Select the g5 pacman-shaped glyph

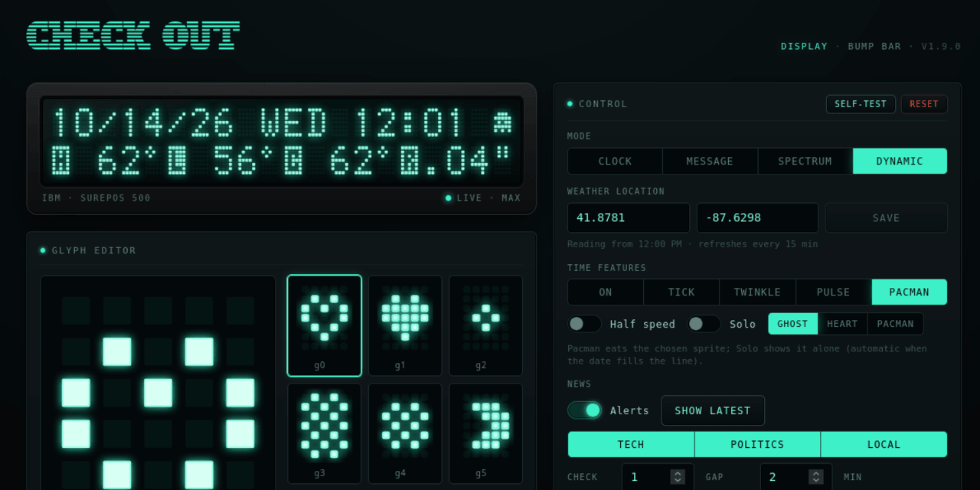point(485,433)
